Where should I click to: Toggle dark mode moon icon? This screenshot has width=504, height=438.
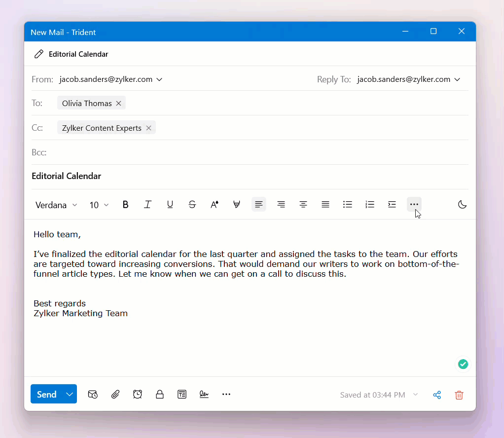click(x=462, y=205)
